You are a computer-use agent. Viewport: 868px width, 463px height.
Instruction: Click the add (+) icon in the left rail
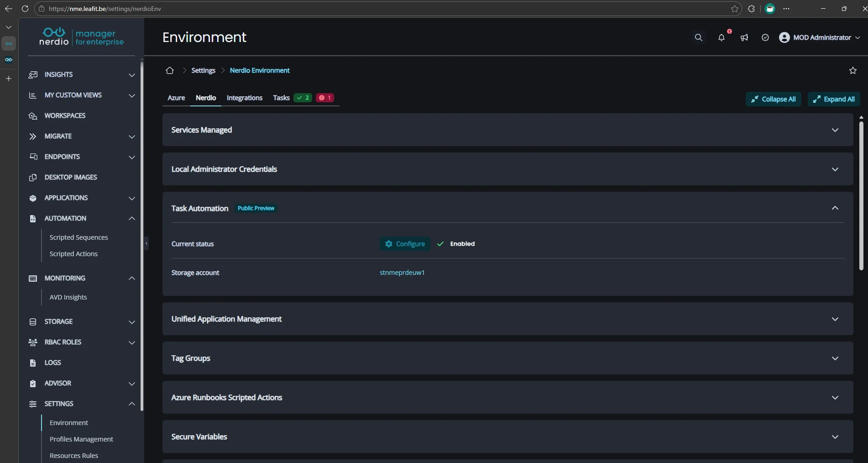[8, 79]
